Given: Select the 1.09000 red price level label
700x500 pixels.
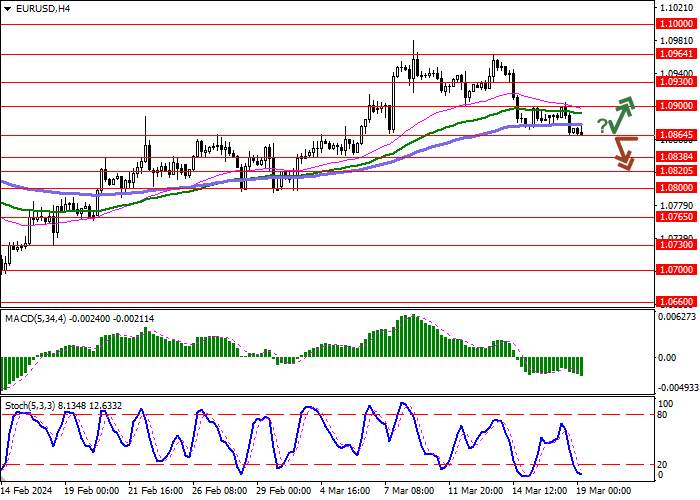Looking at the screenshot, I should coord(676,106).
